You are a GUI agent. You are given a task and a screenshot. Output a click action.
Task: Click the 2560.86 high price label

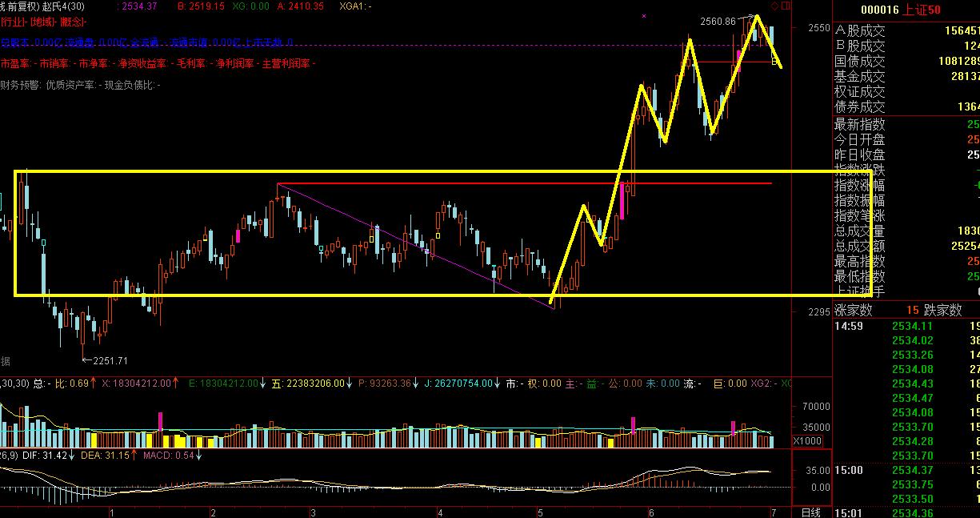pos(717,22)
